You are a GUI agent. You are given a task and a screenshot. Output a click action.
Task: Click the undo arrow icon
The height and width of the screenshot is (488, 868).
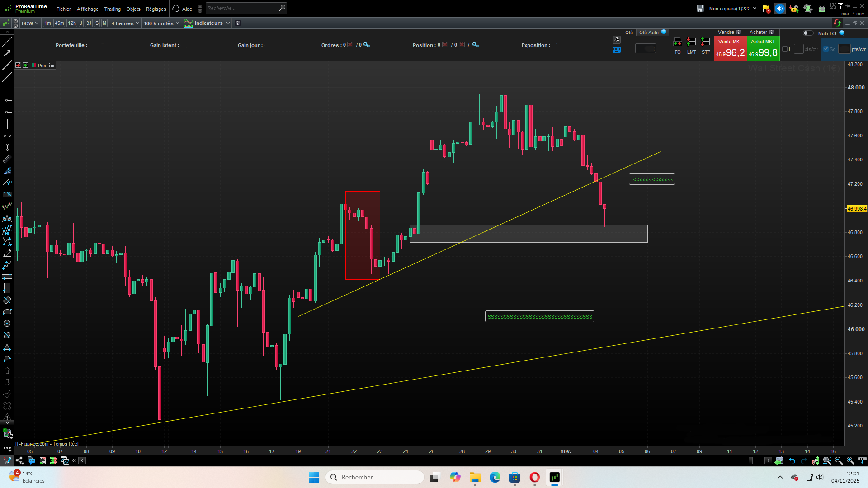(x=792, y=460)
